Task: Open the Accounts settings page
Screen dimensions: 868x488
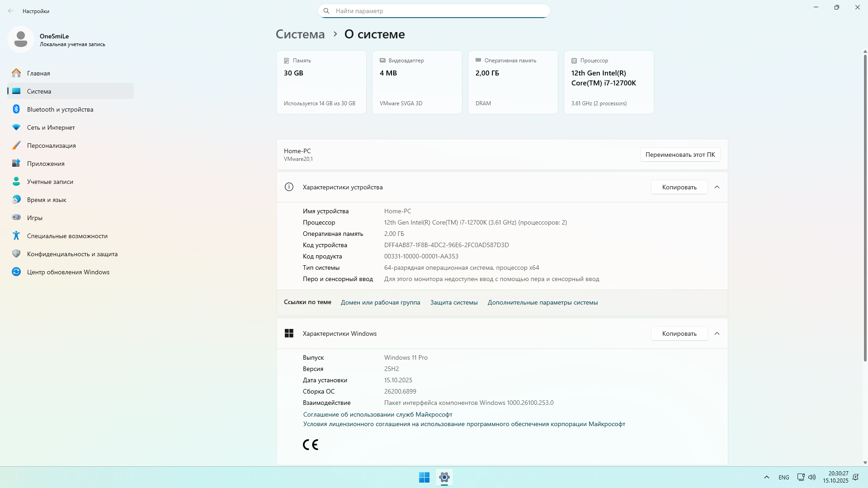Action: tap(50, 182)
